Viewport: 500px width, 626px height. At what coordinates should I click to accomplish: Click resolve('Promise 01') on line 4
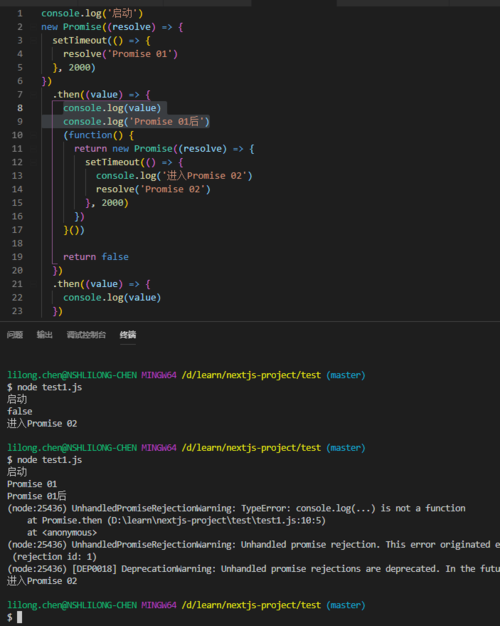point(120,54)
